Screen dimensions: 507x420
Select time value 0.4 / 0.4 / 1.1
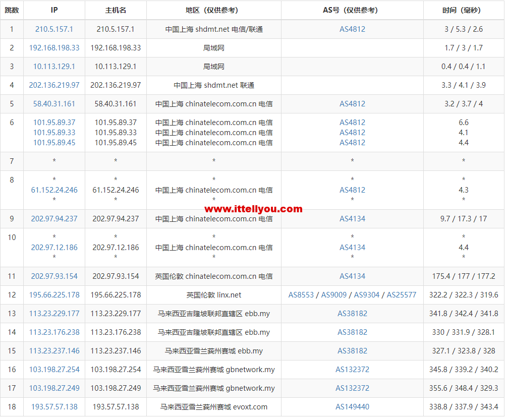point(463,67)
